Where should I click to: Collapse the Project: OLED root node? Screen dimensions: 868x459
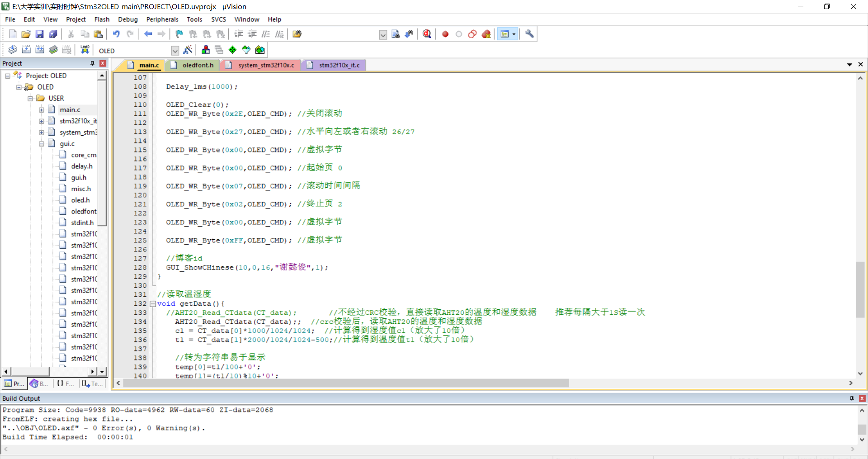click(8, 76)
